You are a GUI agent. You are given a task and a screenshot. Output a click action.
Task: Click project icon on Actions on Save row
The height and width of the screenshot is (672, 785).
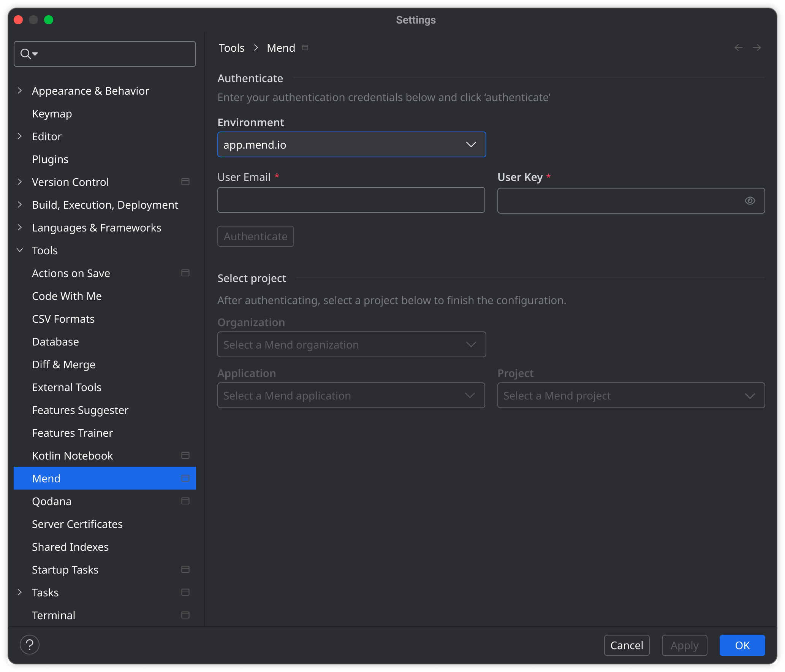(x=185, y=273)
